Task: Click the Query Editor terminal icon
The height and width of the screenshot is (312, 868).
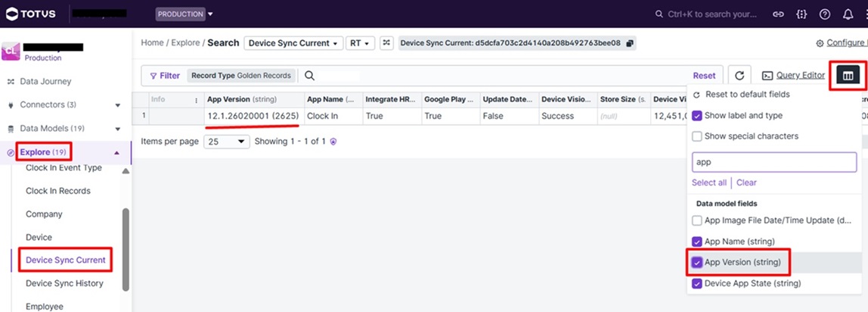Action: click(767, 76)
